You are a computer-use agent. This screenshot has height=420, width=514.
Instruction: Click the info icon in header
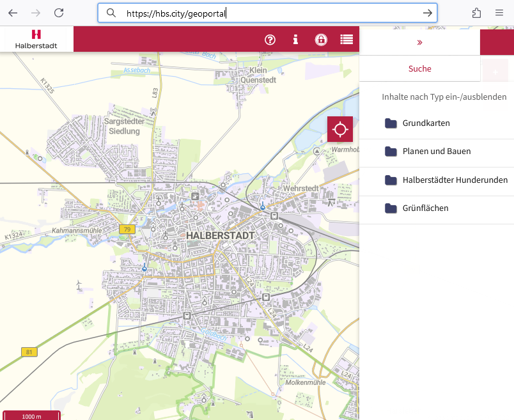(295, 40)
